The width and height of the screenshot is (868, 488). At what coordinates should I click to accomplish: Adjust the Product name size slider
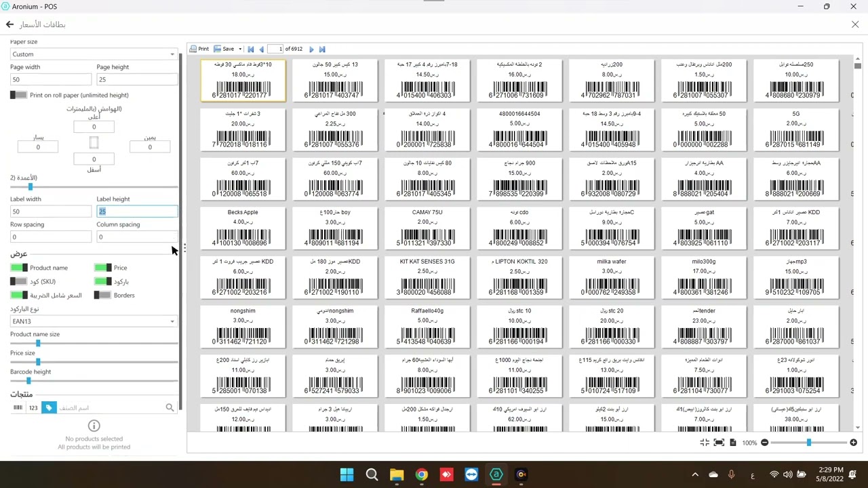pos(38,344)
